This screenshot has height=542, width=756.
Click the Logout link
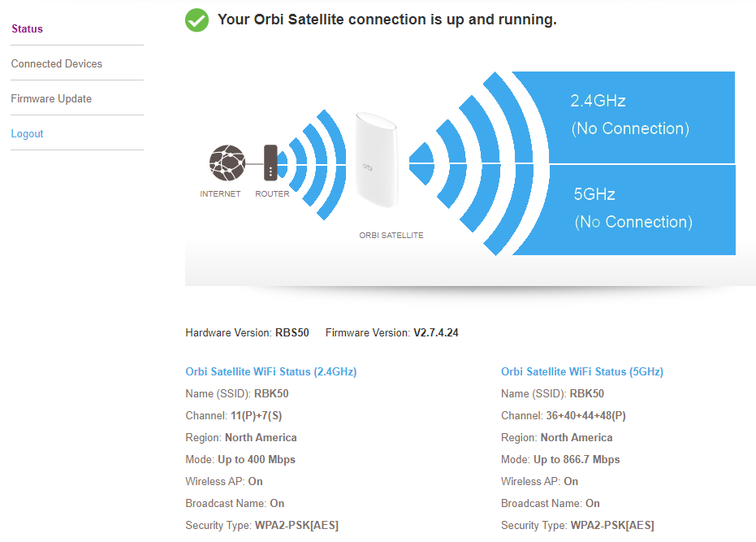click(27, 133)
